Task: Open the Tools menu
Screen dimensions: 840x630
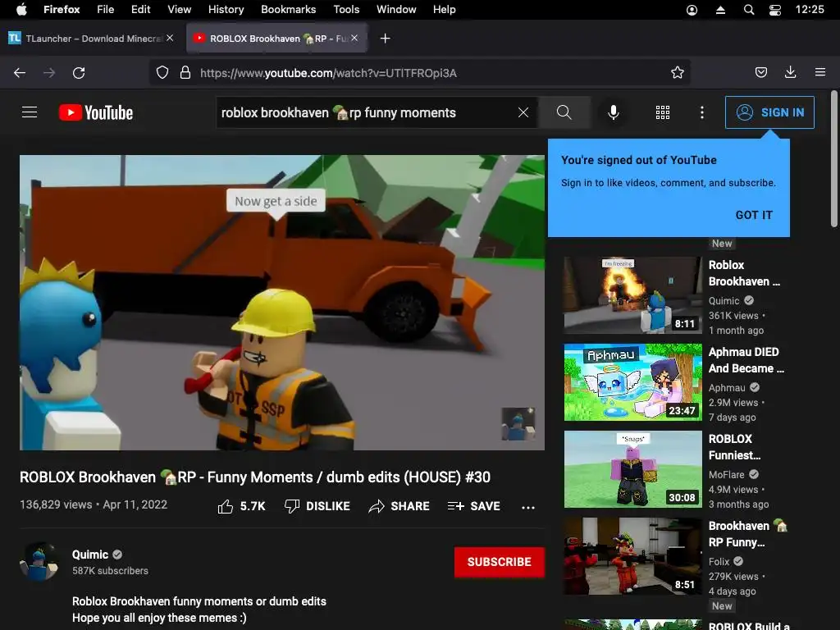Action: tap(346, 10)
